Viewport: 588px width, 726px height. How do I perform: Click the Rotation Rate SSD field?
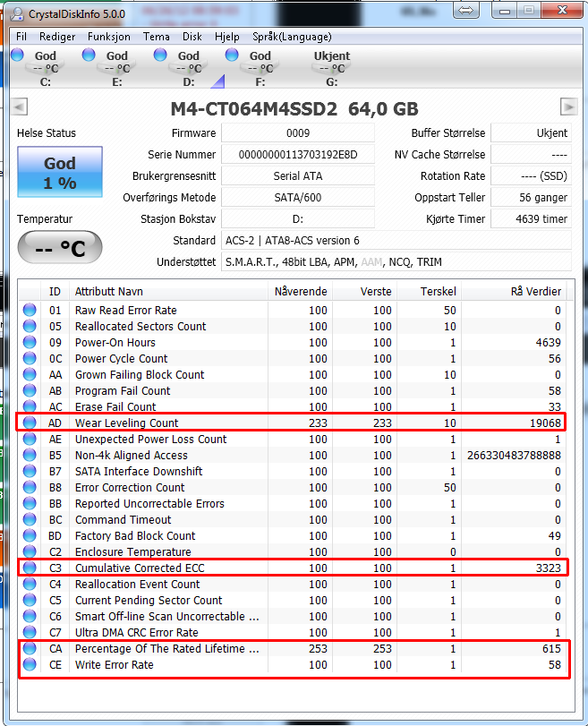531,176
